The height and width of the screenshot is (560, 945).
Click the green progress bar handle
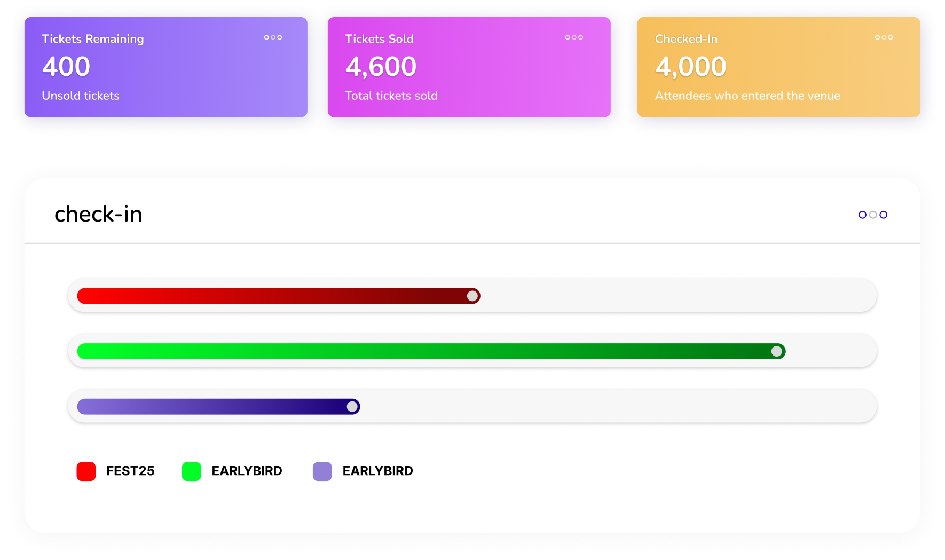(777, 351)
